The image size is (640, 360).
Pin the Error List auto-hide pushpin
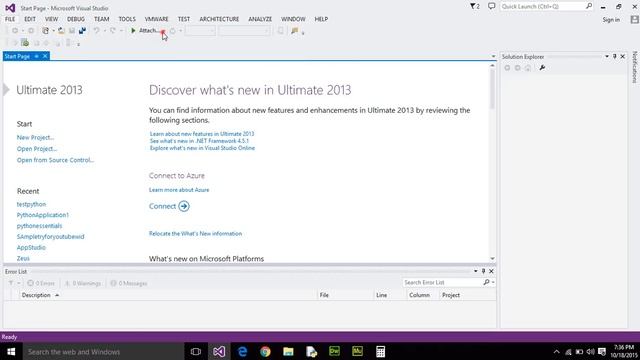pos(483,271)
